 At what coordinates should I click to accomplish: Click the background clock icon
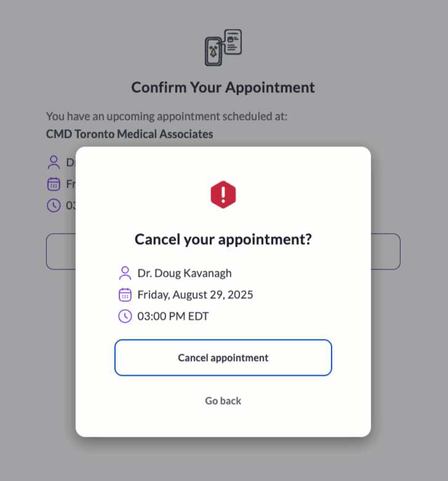click(x=54, y=205)
